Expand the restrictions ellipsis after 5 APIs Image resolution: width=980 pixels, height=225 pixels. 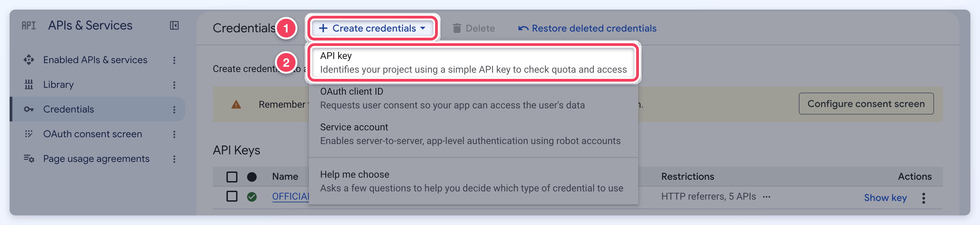pyautogui.click(x=767, y=197)
